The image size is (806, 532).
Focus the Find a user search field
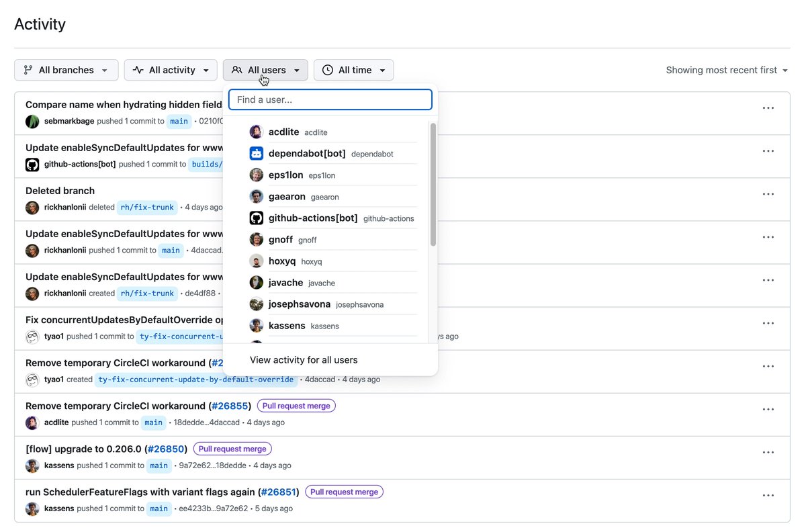[330, 99]
